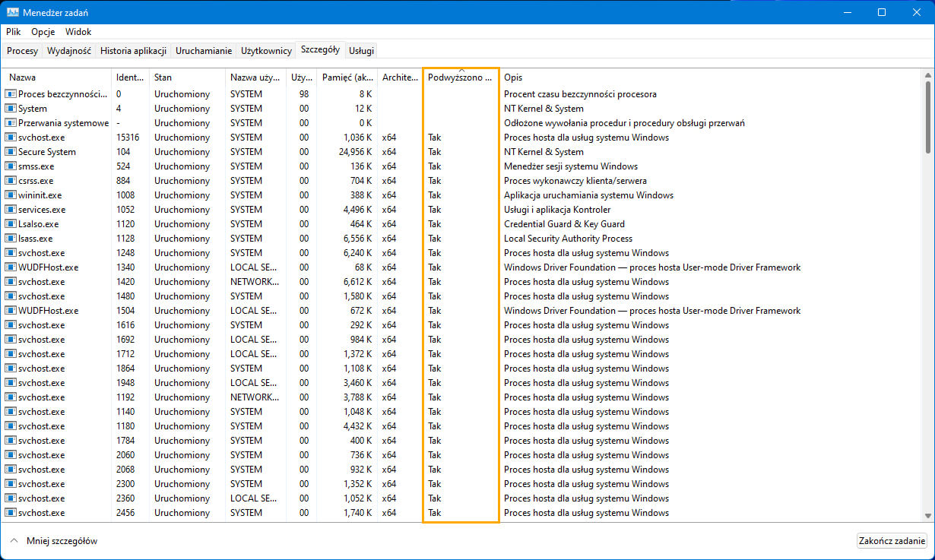The image size is (935, 560).
Task: Click the icon of svchost.exe PID 1784
Action: (x=11, y=441)
